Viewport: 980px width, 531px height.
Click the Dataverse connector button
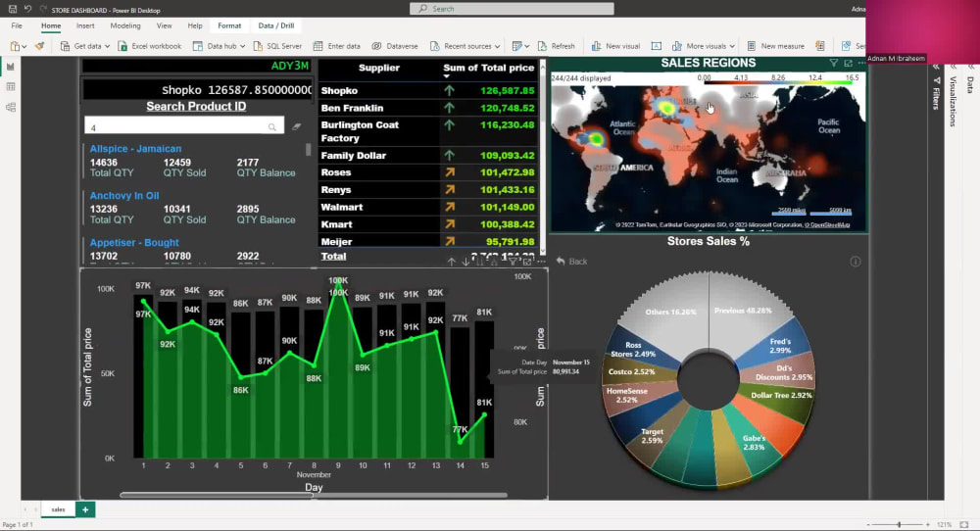pyautogui.click(x=394, y=46)
